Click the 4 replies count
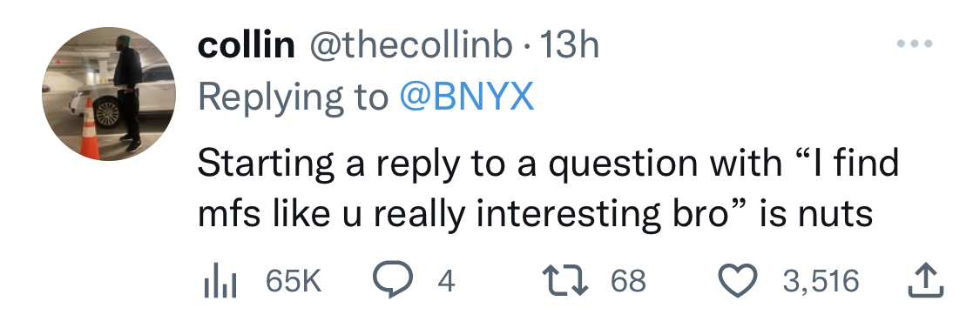 (x=446, y=280)
